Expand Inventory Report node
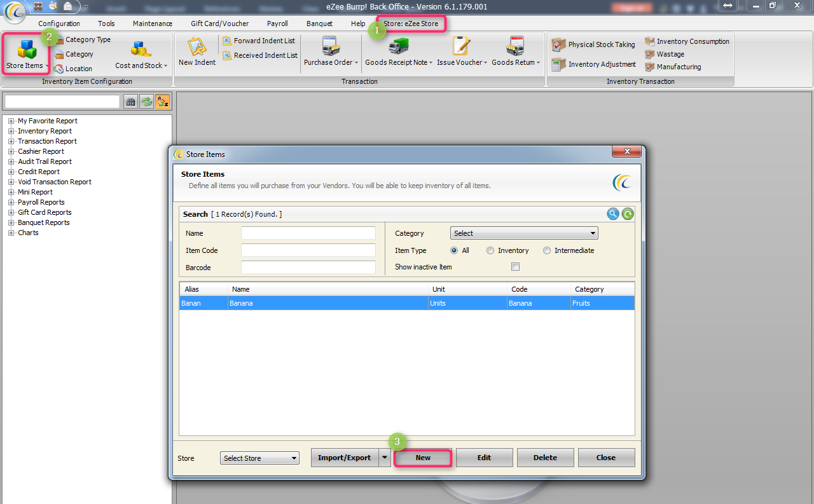The image size is (814, 504). click(x=11, y=131)
